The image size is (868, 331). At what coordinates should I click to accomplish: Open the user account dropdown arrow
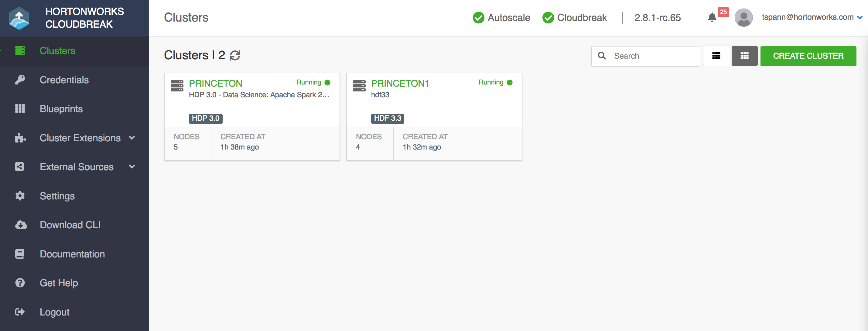coord(861,17)
